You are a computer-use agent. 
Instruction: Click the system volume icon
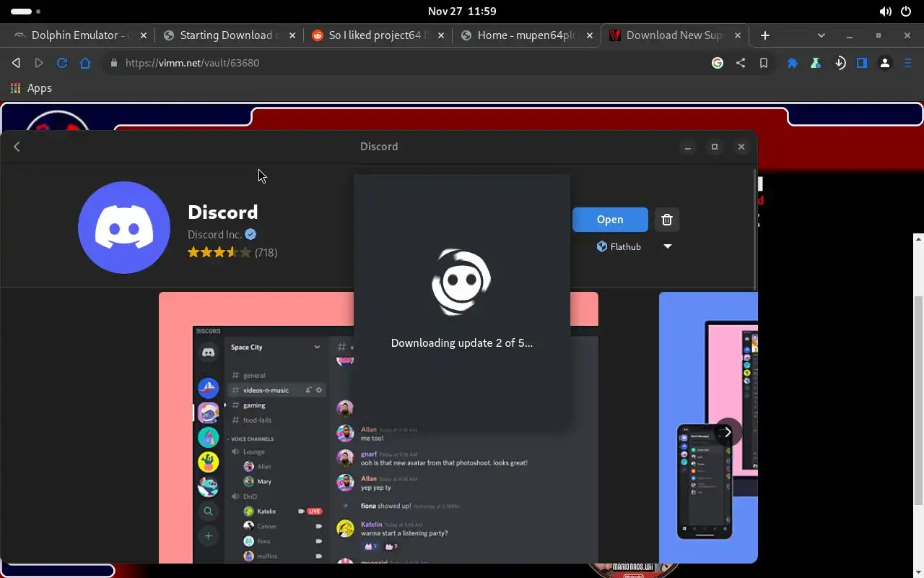pyautogui.click(x=885, y=12)
